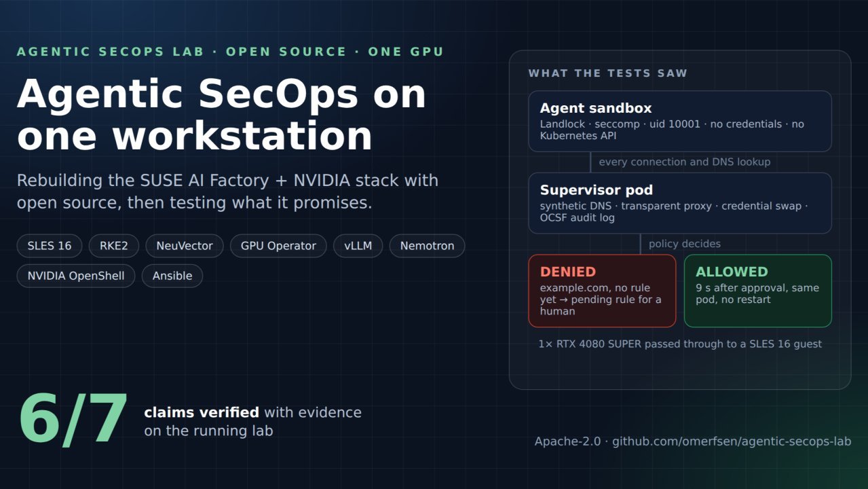Click the "Rebuilding the SUSE AI Factory" subtitle
The image size is (868, 489).
click(x=227, y=192)
